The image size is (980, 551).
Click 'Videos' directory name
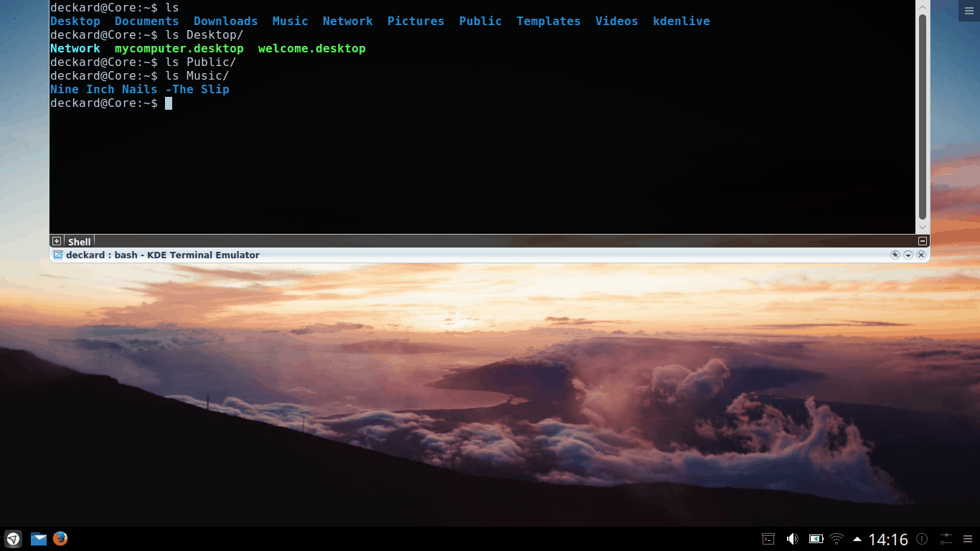tap(617, 21)
